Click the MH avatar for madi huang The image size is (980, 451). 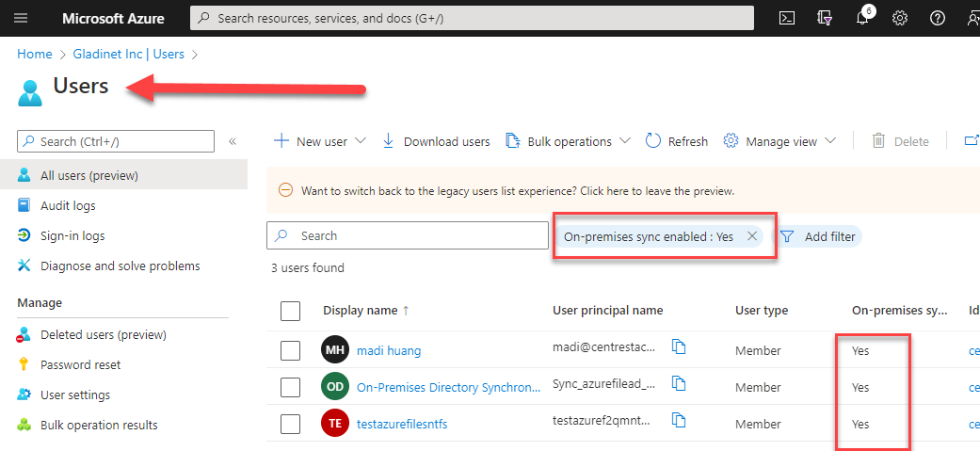tap(335, 350)
